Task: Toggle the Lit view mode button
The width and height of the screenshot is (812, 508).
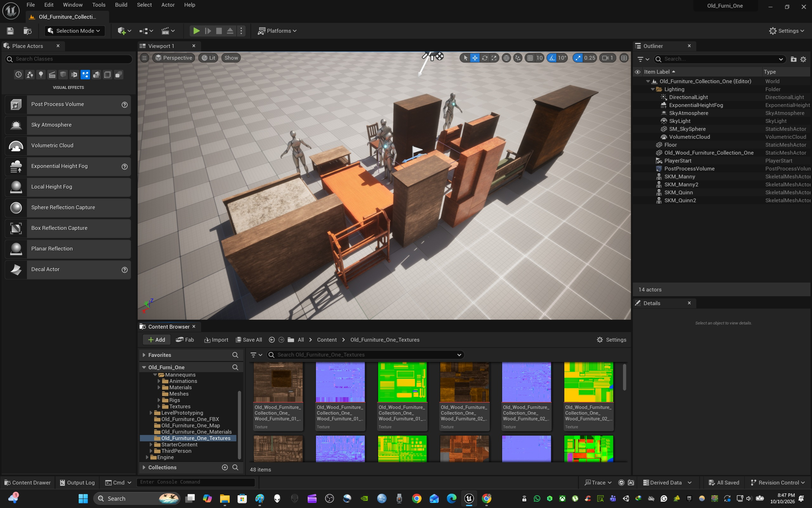Action: coord(208,58)
